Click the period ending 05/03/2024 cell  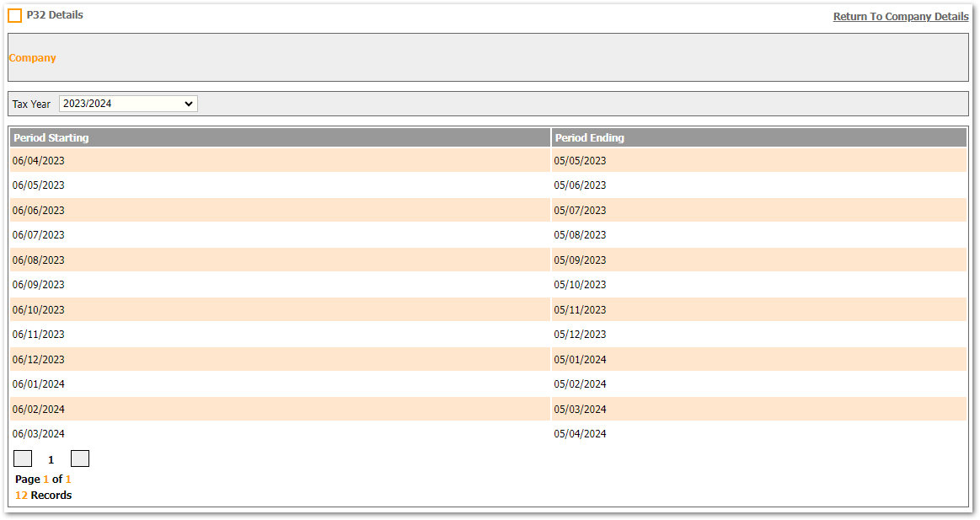(x=580, y=410)
